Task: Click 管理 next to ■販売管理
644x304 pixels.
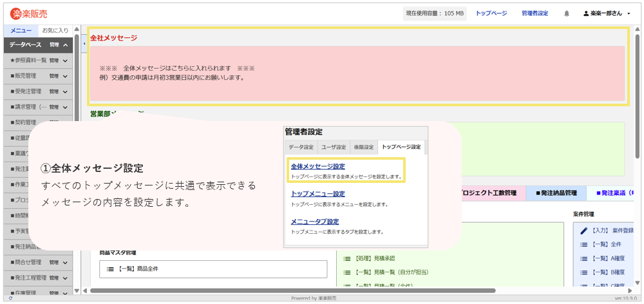Action: click(x=54, y=76)
